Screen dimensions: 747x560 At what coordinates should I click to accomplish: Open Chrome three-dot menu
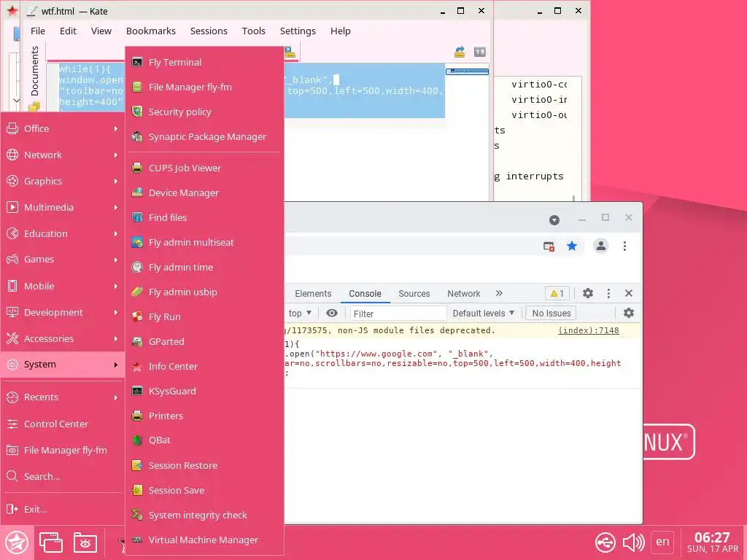pos(624,246)
